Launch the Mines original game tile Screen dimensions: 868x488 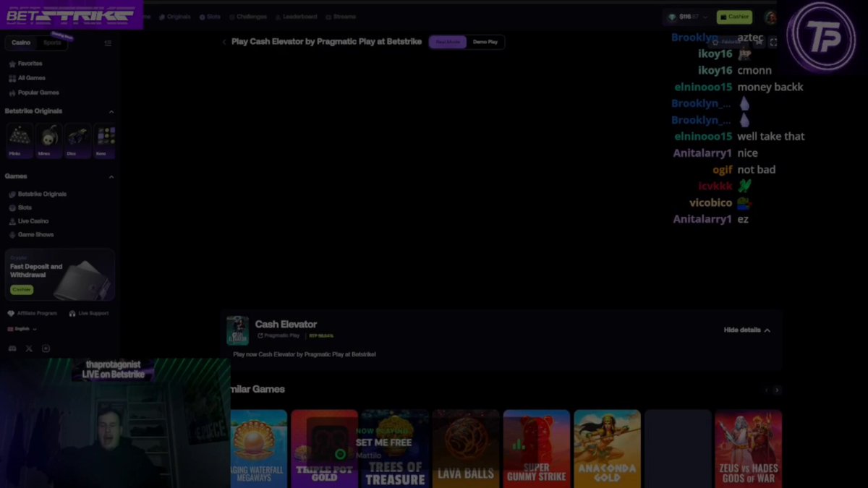48,140
